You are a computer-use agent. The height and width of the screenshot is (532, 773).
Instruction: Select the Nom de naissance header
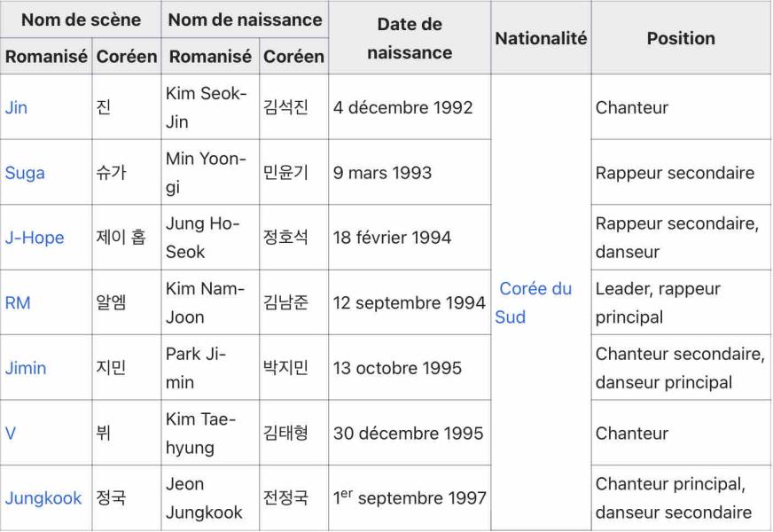(x=245, y=20)
